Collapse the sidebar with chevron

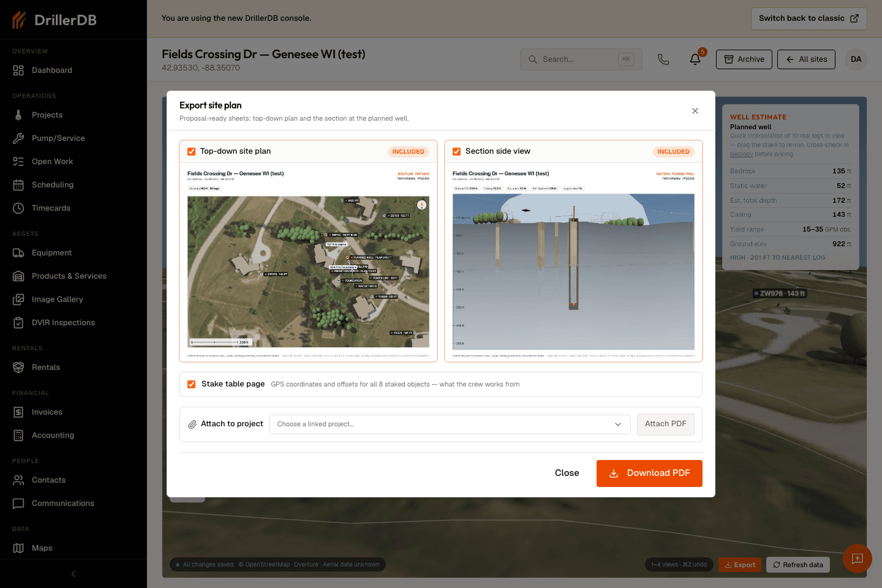pos(73,574)
